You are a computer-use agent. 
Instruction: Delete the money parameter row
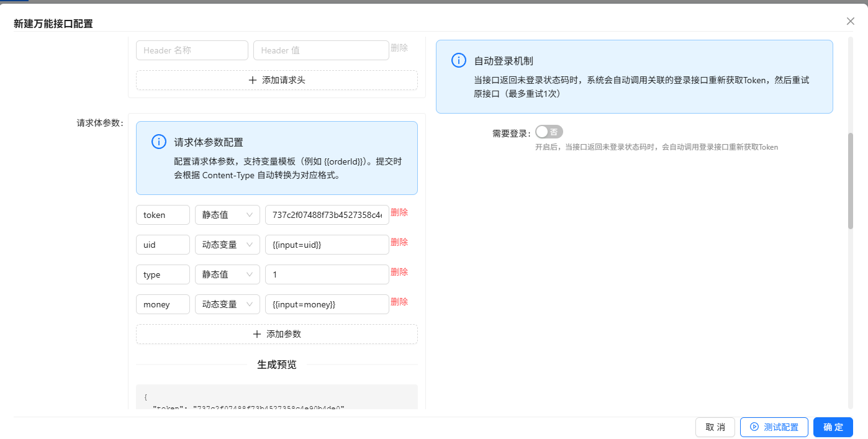click(399, 302)
